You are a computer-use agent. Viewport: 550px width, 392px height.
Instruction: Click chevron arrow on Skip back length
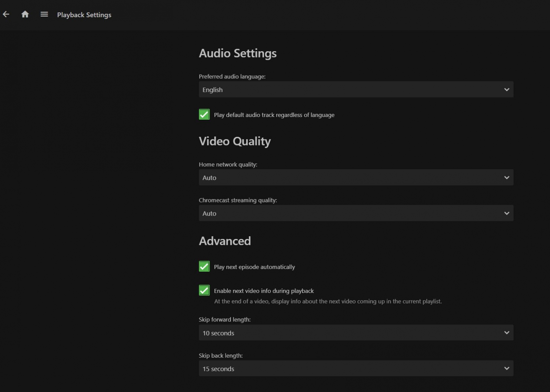(x=506, y=369)
